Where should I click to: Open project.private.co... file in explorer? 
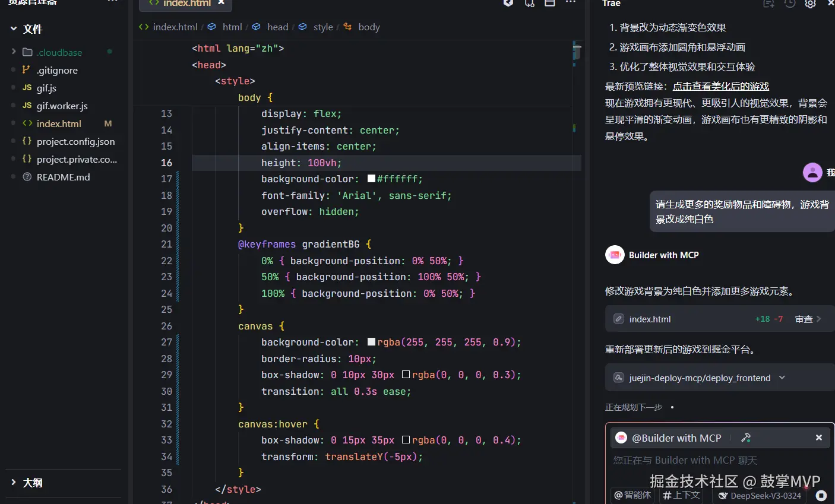(x=77, y=159)
